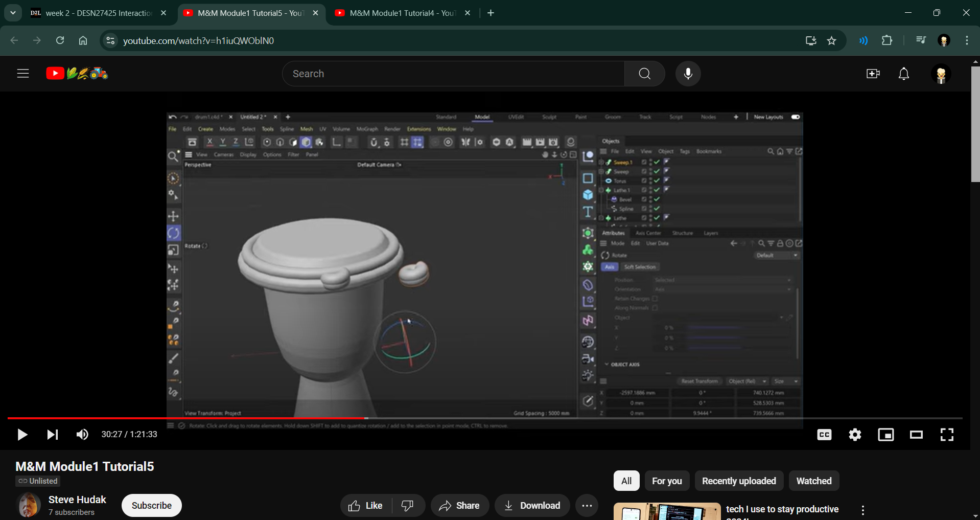Toggle the green checkmark next to Torus
This screenshot has height=520, width=980.
click(x=657, y=181)
